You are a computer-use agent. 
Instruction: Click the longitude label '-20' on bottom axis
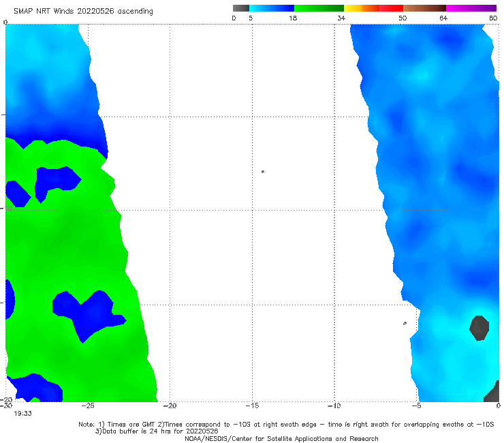[170, 406]
